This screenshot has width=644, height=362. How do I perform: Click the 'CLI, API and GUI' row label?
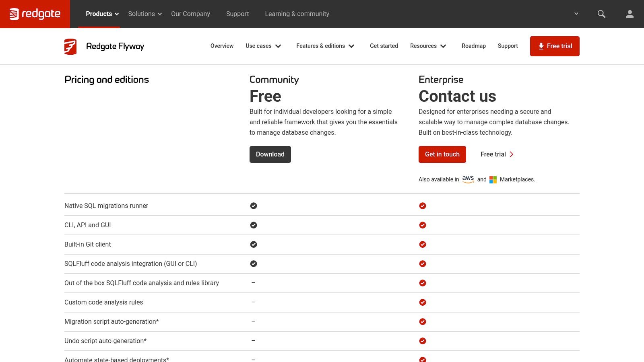pyautogui.click(x=88, y=225)
